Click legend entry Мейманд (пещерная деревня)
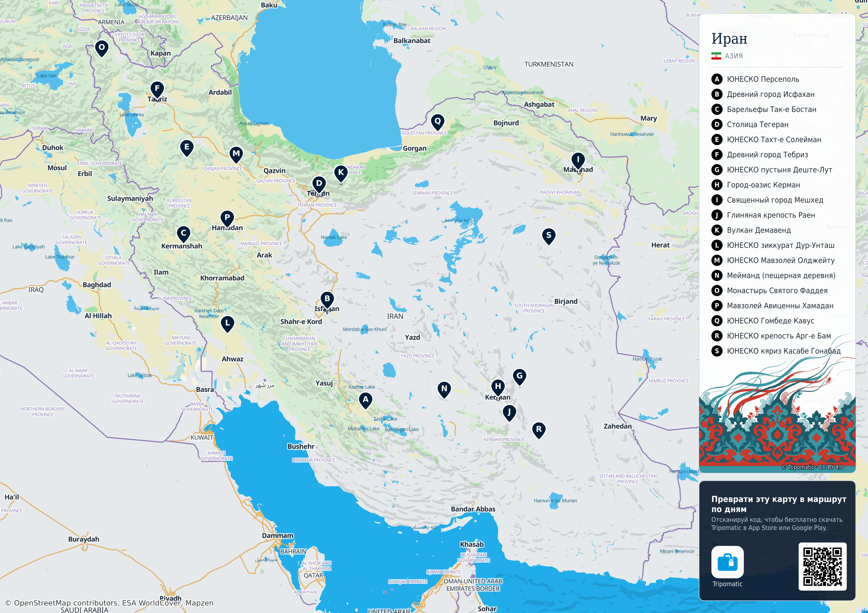The height and width of the screenshot is (613, 868). pos(773,276)
